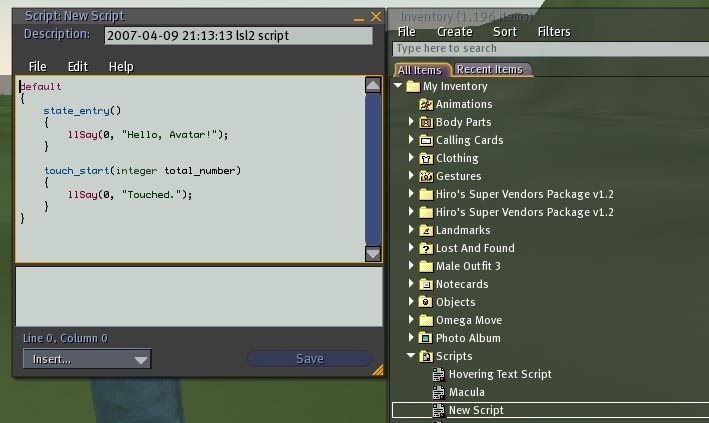Open the script editor Edit menu

78,67
